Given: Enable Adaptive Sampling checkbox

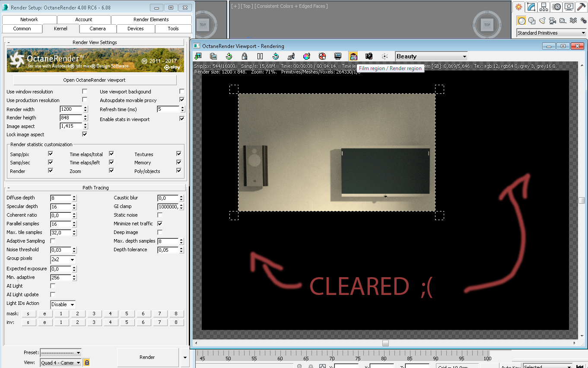Looking at the screenshot, I should [53, 241].
